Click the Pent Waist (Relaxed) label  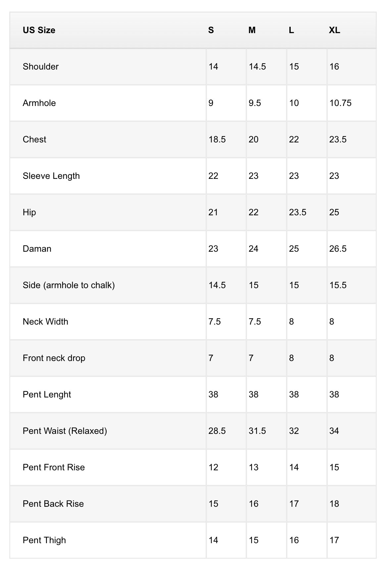click(65, 431)
